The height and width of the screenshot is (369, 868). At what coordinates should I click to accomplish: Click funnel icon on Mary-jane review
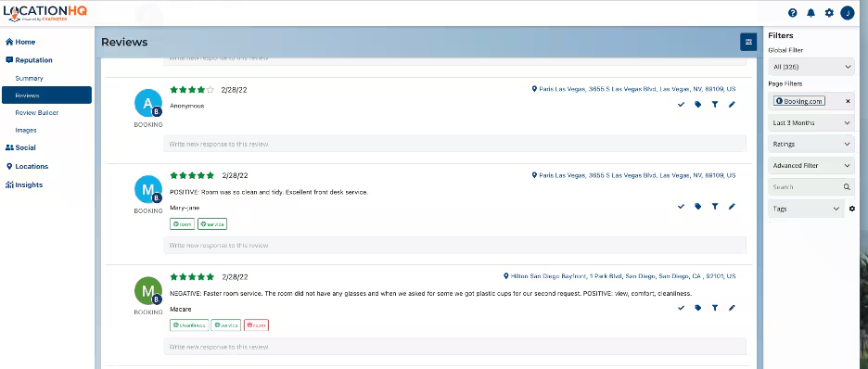715,207
